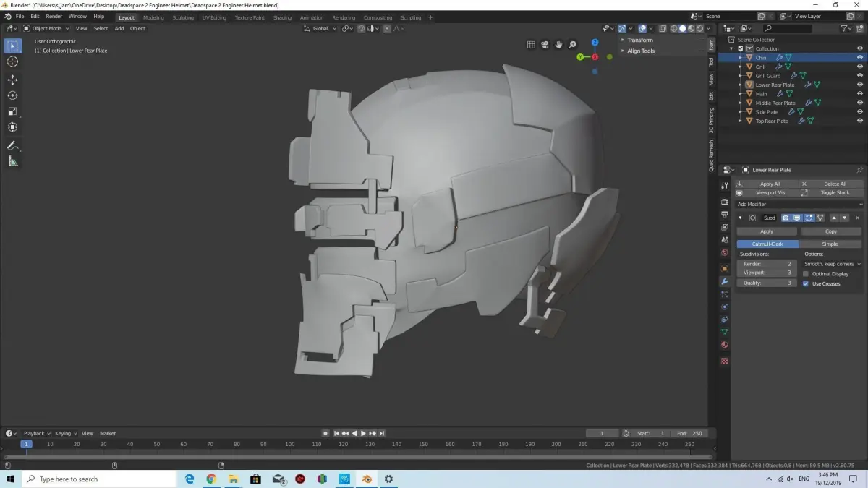Click the modifier wrench icon on Grill row

(778, 67)
